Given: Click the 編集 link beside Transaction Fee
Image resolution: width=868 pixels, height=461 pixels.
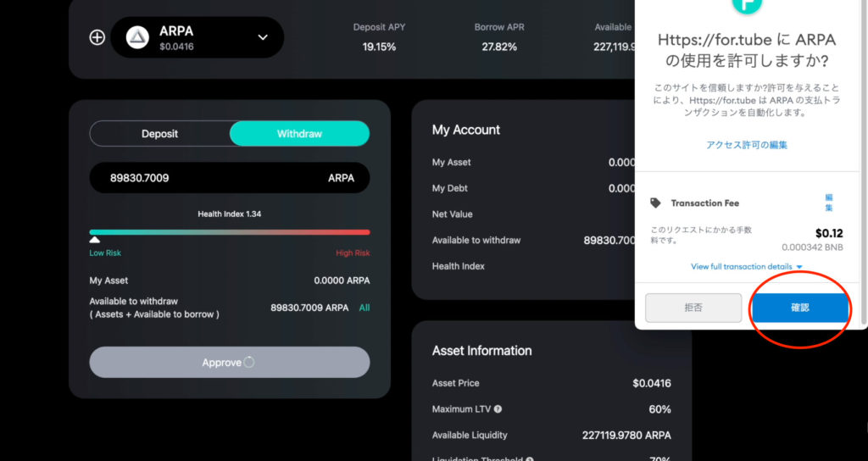Looking at the screenshot, I should point(829,203).
